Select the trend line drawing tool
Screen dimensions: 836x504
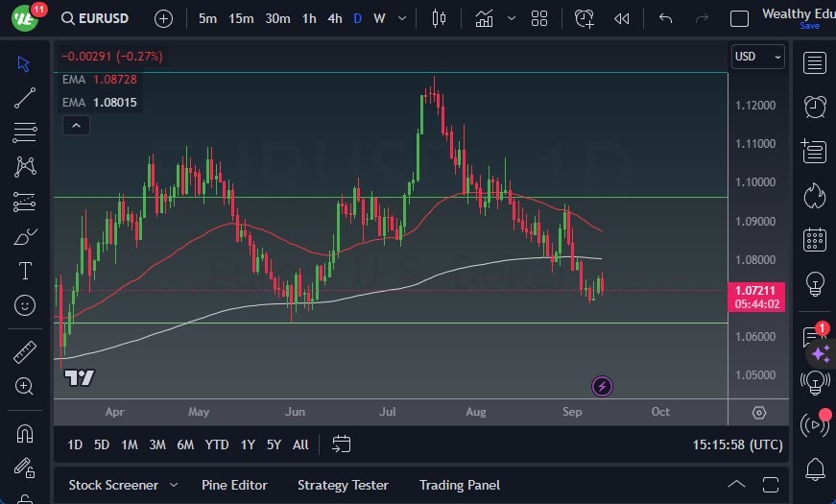pos(25,98)
